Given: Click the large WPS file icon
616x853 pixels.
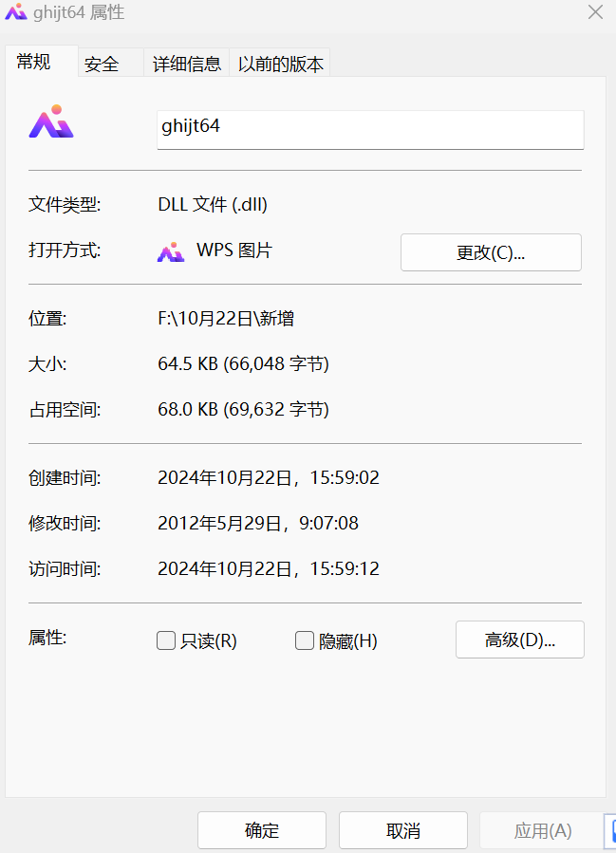Looking at the screenshot, I should [51, 121].
